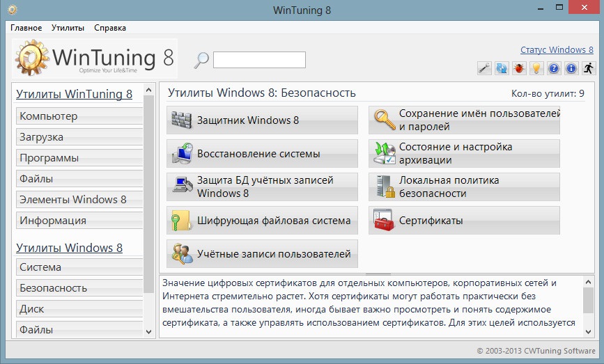The width and height of the screenshot is (604, 364).
Task: Click the running man exit icon
Action: pos(589,68)
